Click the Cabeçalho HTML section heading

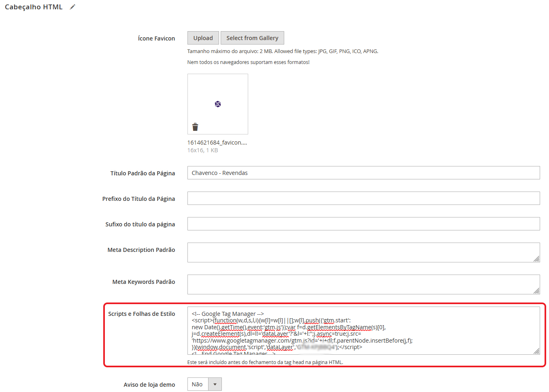tap(34, 7)
